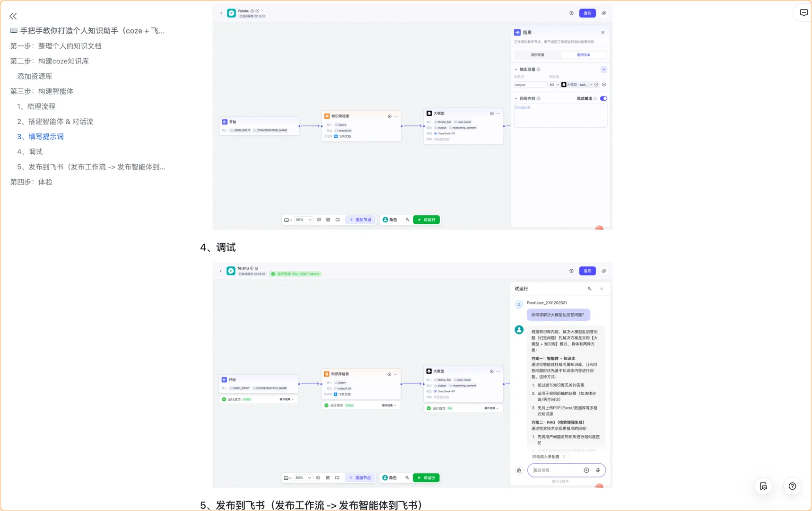Open the 大模型 - out... value selector
Screen dimensions: 812x511
tap(576, 85)
